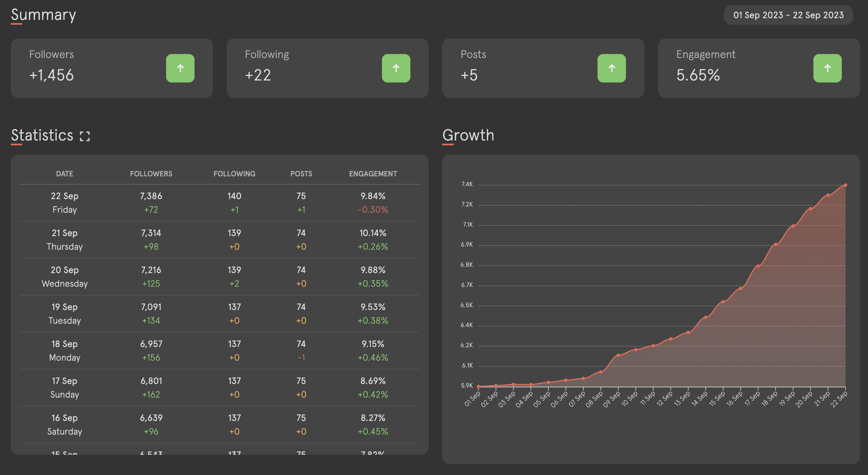Click the +125 followers change
Screen dimensions: 868x475
tap(151, 284)
